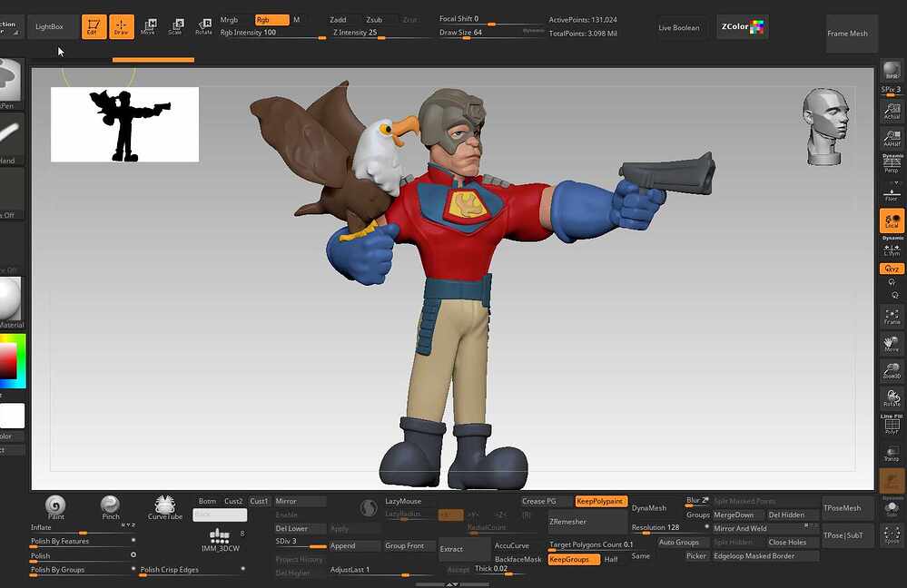Toggle the KeepGroups option

pyautogui.click(x=574, y=559)
